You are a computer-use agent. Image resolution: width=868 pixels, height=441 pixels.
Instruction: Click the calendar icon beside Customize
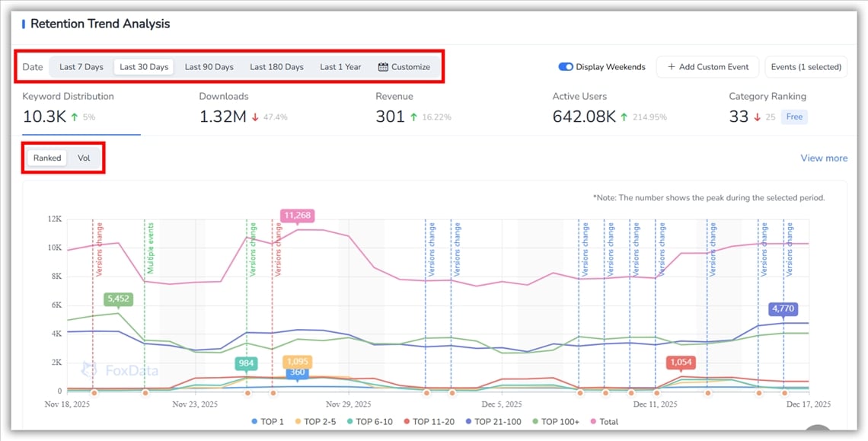point(383,67)
